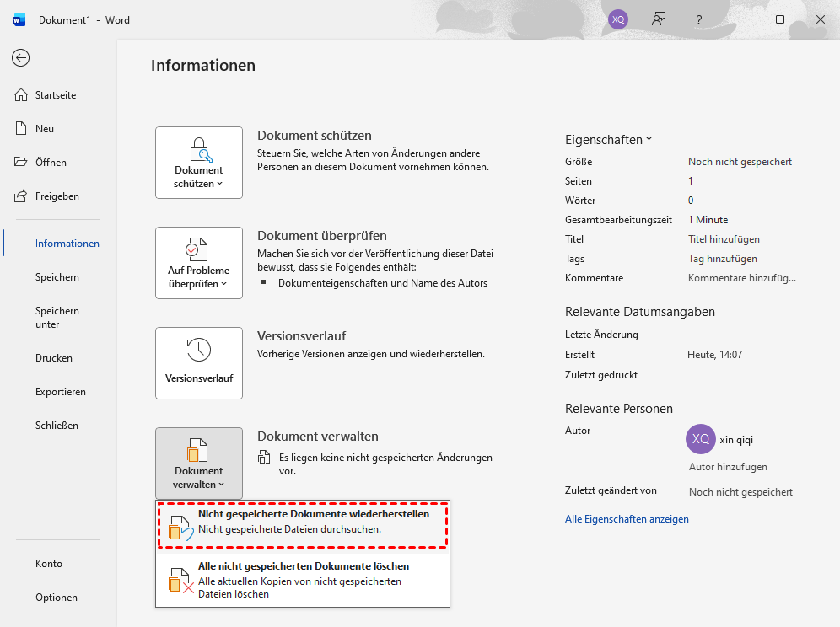Click the Titel hinzufügen field

(x=724, y=239)
